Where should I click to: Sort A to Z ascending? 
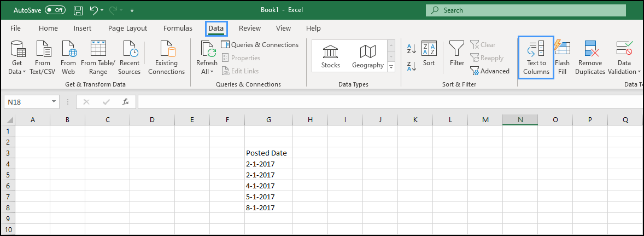pyautogui.click(x=412, y=49)
